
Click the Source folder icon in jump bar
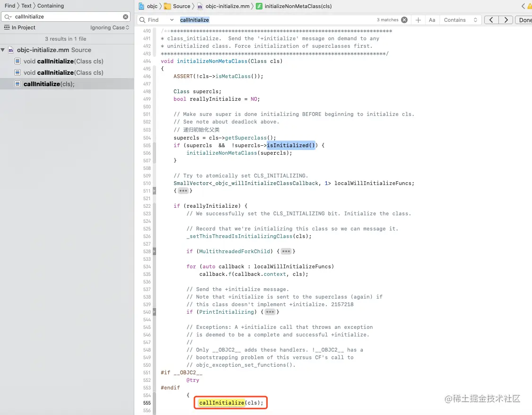(x=167, y=6)
